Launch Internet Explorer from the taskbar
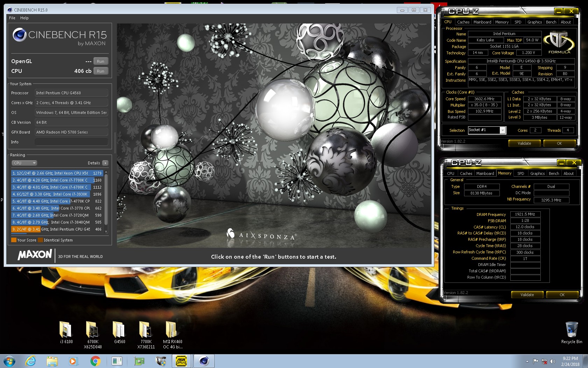Screen dimensions: 588x368 tap(31, 361)
